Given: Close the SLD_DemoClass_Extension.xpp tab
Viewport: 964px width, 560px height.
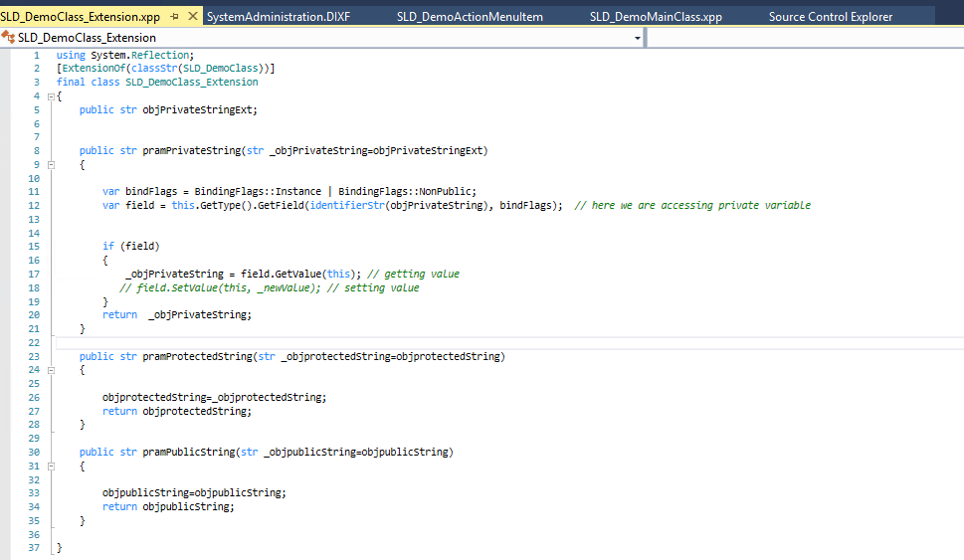Looking at the screenshot, I should click(192, 17).
